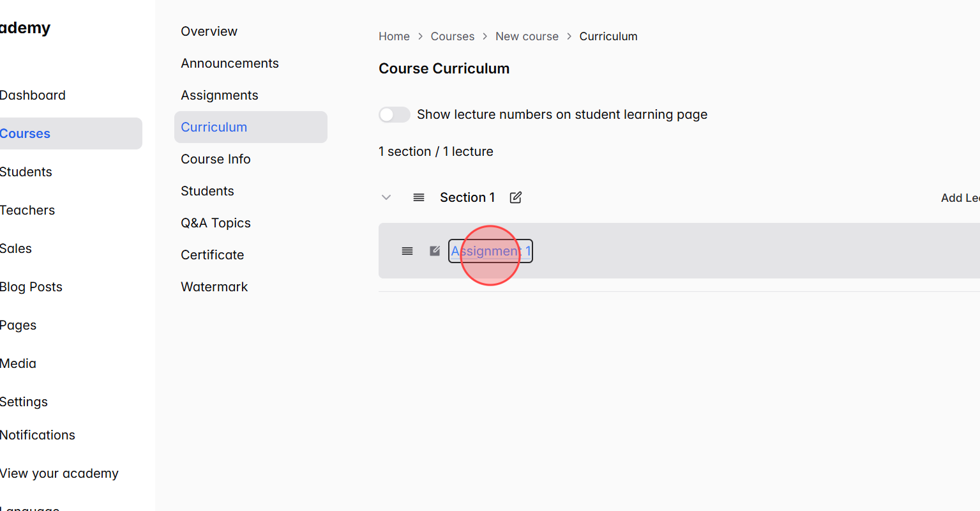Open New course from the breadcrumb trail
This screenshot has height=511, width=980.
tap(527, 36)
